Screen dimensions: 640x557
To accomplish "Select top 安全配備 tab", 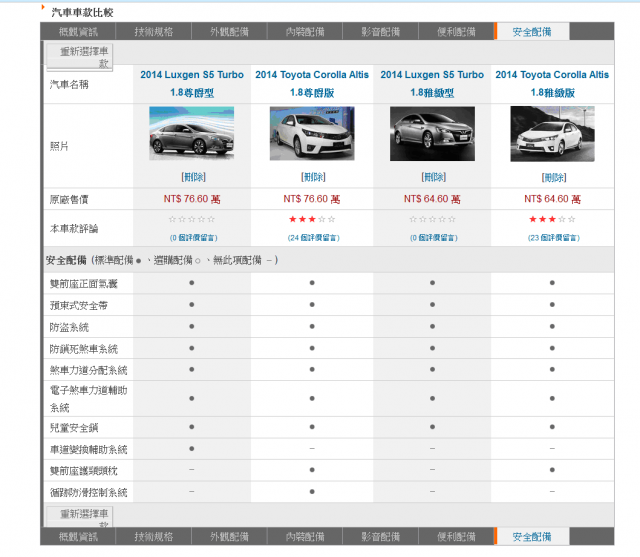I will (532, 32).
